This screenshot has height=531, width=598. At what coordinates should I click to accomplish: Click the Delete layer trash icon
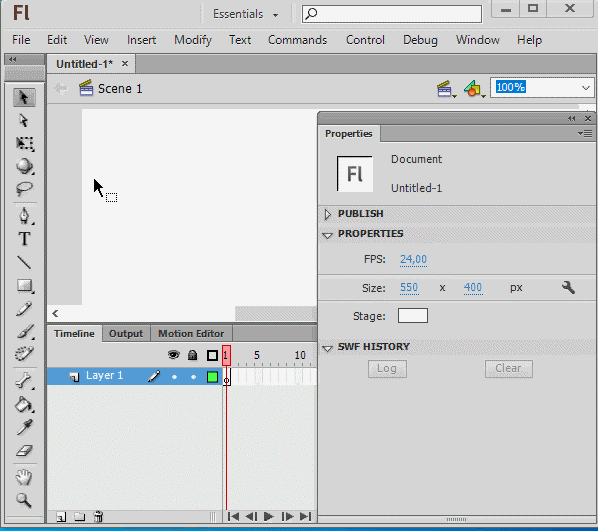tap(98, 517)
